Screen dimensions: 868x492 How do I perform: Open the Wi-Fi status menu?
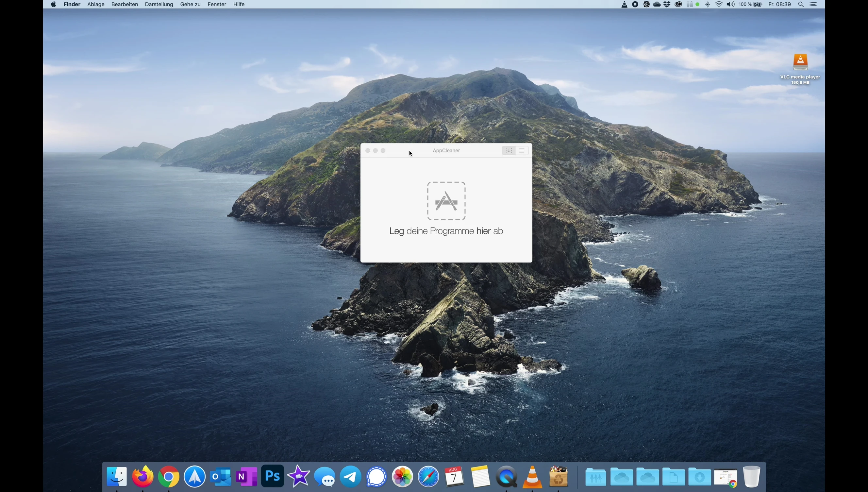coord(719,4)
